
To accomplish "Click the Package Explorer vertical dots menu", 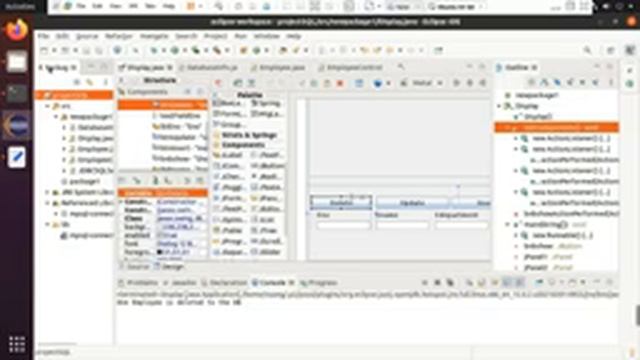I will (x=105, y=82).
